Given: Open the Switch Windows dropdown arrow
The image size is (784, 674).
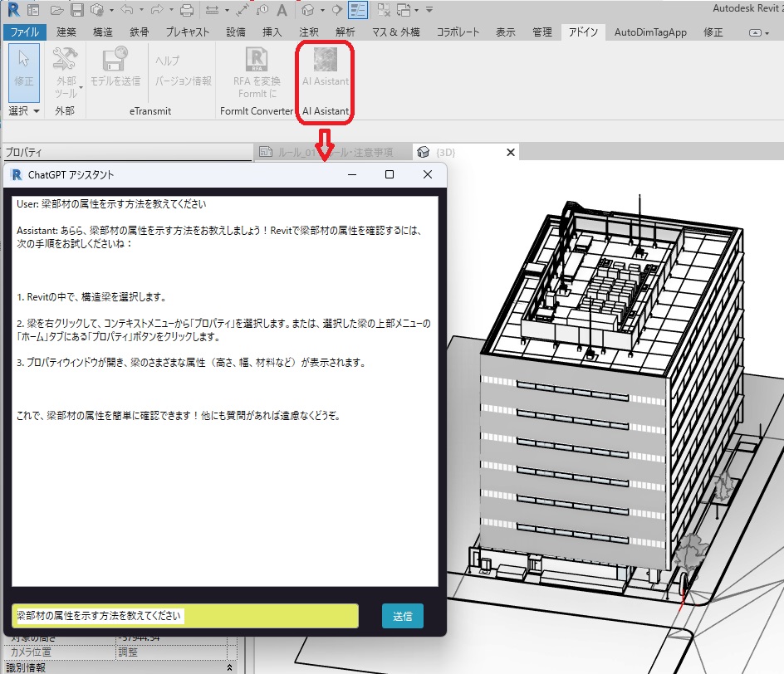Looking at the screenshot, I should pos(417,10).
